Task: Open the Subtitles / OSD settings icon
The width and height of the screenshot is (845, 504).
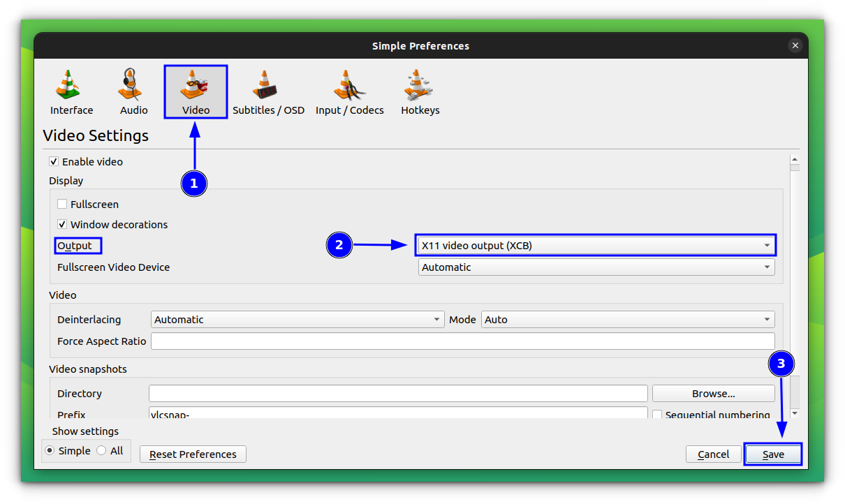Action: [269, 91]
